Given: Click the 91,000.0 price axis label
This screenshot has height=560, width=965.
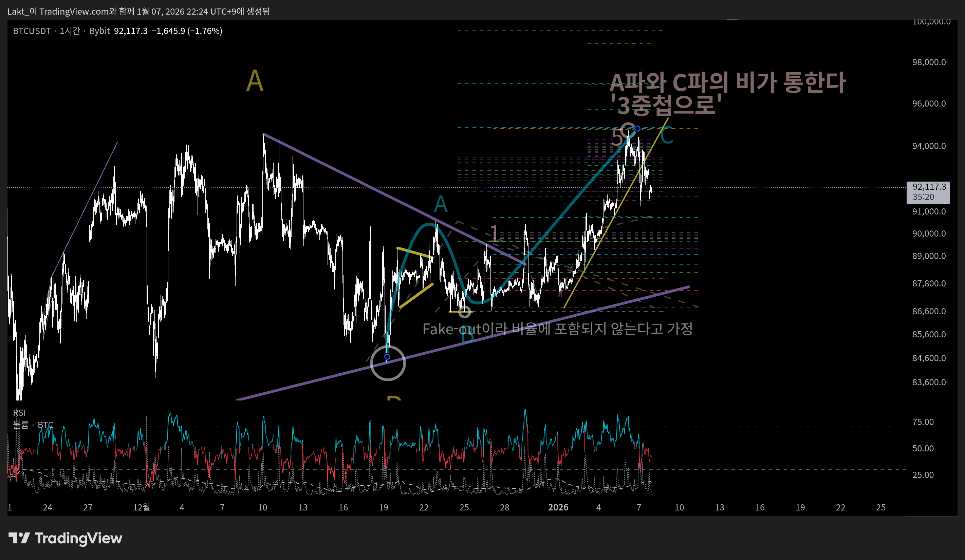Looking at the screenshot, I should [929, 211].
